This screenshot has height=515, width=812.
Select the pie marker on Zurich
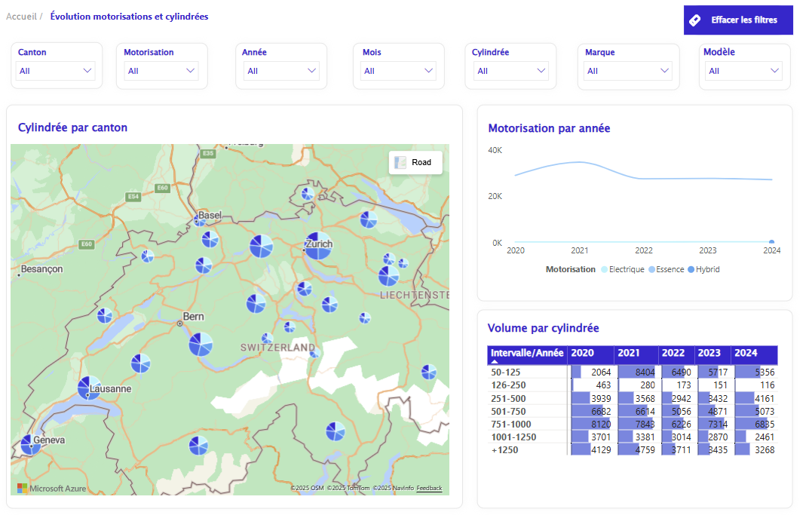317,246
